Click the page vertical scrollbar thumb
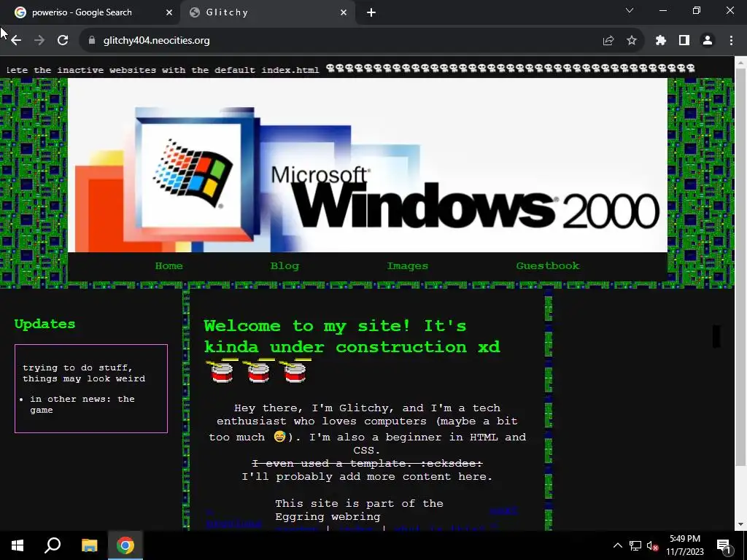Screen dimensions: 747x560 coord(740,267)
